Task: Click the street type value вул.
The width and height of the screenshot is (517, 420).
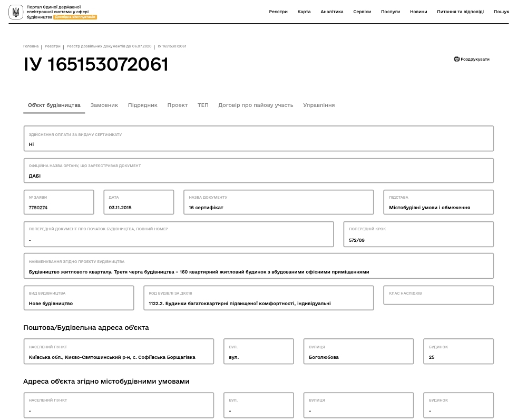Action: click(x=234, y=357)
